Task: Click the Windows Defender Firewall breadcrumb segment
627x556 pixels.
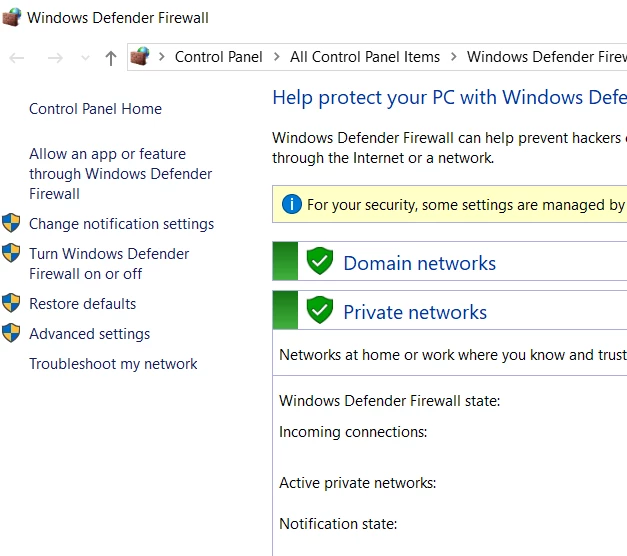Action: pos(547,57)
